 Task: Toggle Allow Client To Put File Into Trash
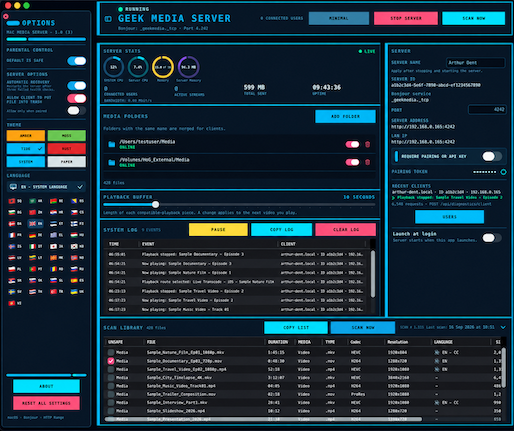coord(77,98)
